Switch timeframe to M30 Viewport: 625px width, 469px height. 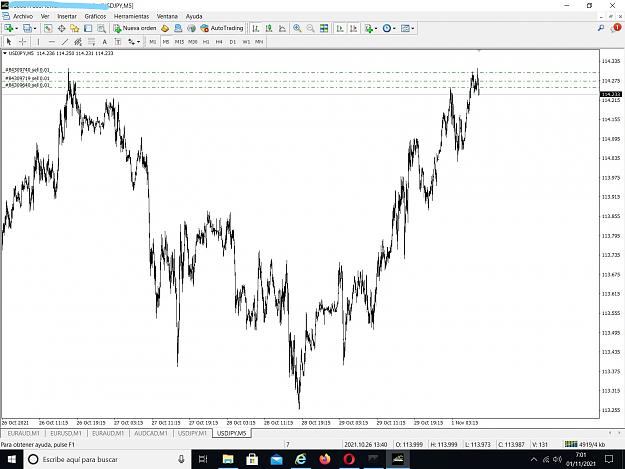point(193,41)
